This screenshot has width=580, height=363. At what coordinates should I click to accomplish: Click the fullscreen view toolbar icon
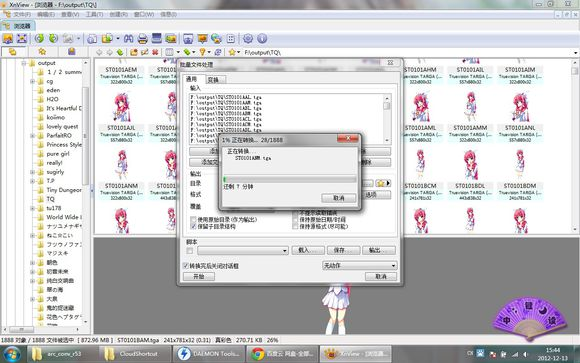click(22, 38)
